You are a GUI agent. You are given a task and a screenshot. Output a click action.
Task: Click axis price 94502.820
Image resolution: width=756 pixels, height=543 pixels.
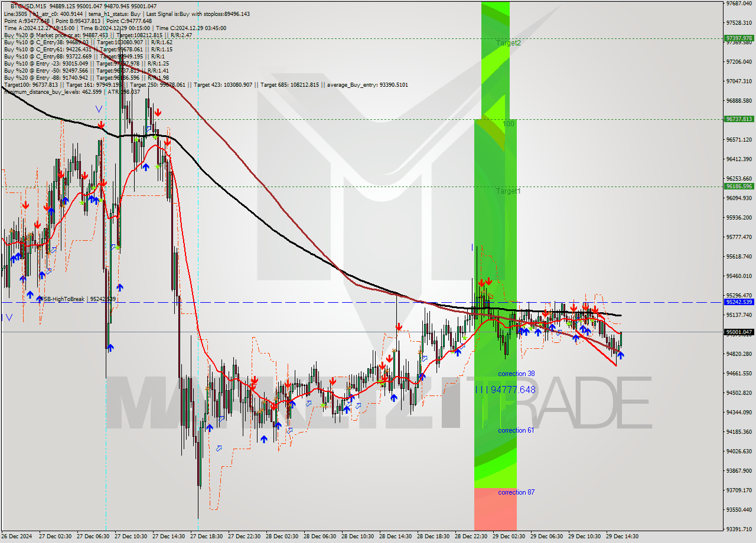coord(739,392)
